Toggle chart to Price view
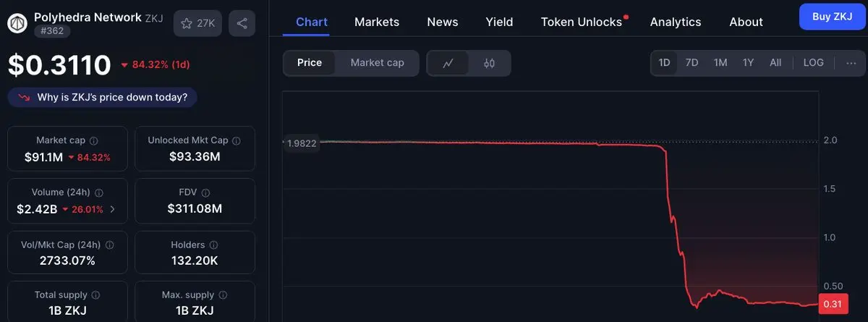 310,63
